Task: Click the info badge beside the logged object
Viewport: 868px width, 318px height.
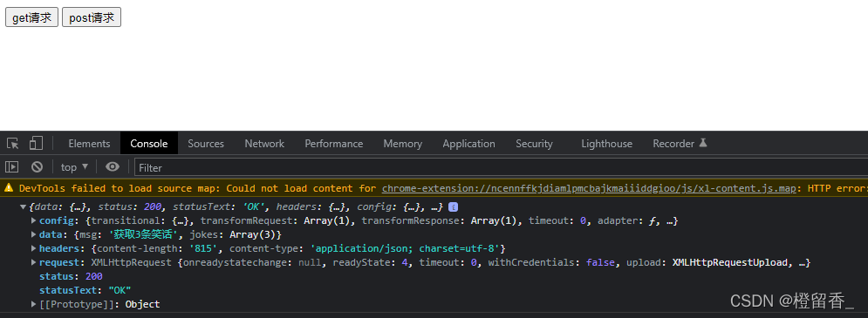Action: click(453, 207)
